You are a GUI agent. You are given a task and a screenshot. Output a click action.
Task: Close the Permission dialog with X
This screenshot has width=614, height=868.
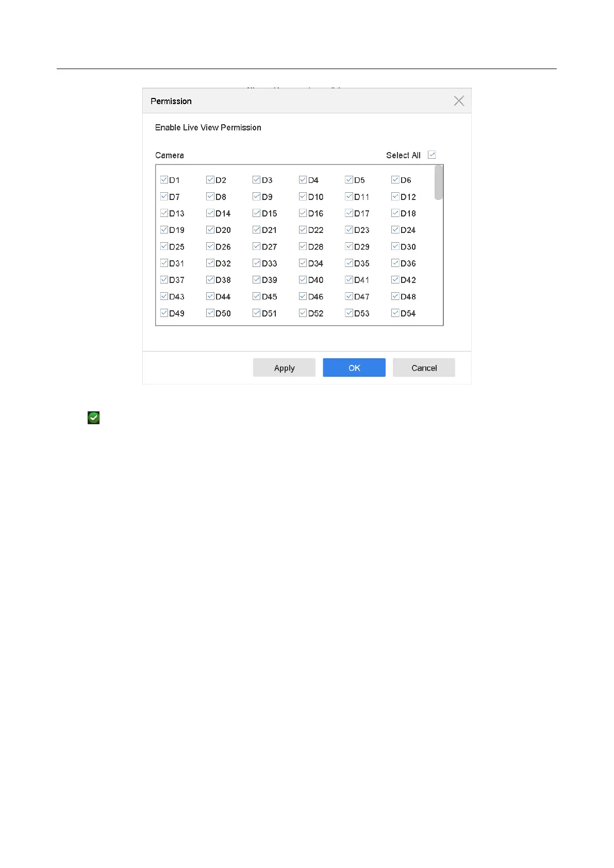[459, 101]
